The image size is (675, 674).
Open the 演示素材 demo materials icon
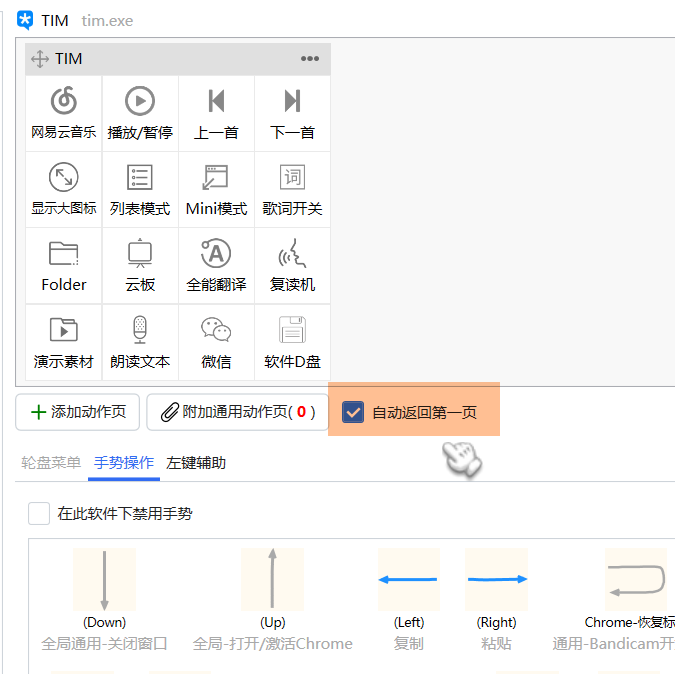coord(64,330)
